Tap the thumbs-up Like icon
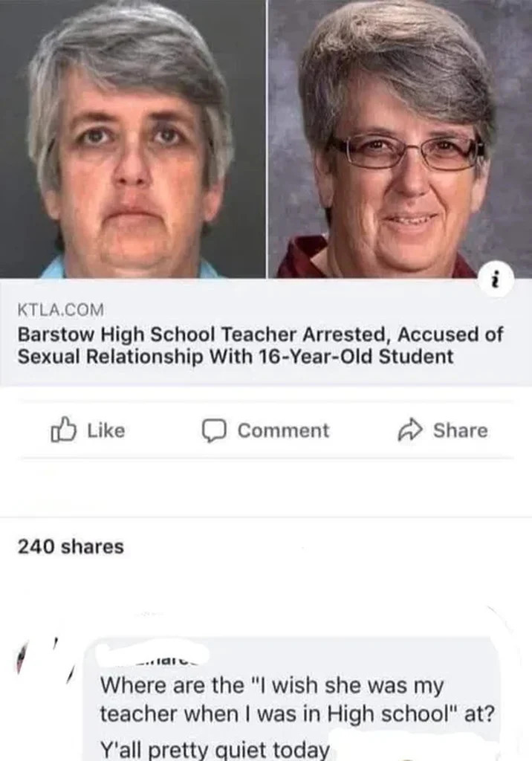532x761 pixels. point(64,430)
